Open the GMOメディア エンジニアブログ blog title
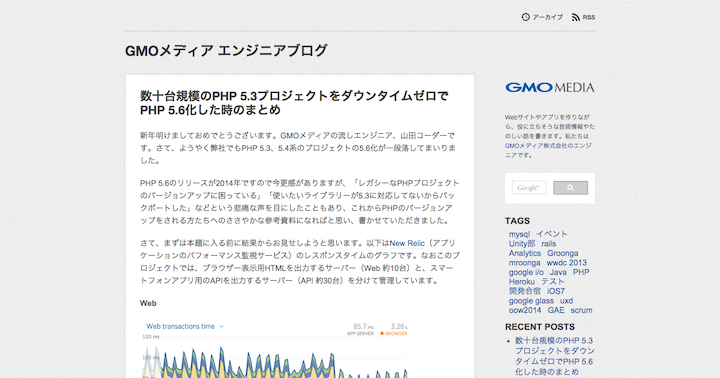This screenshot has width=720, height=378. tap(226, 51)
